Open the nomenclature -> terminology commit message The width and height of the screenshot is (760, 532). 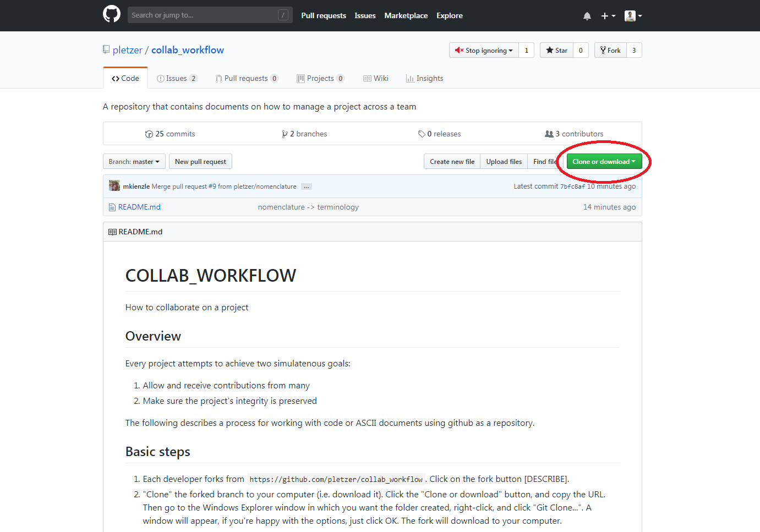coord(308,207)
